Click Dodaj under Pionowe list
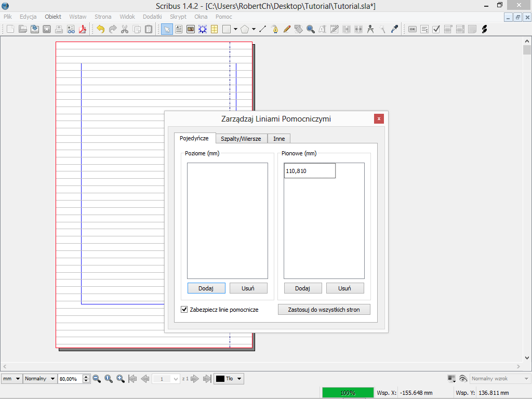Screen dimensions: 532x399 click(x=303, y=288)
